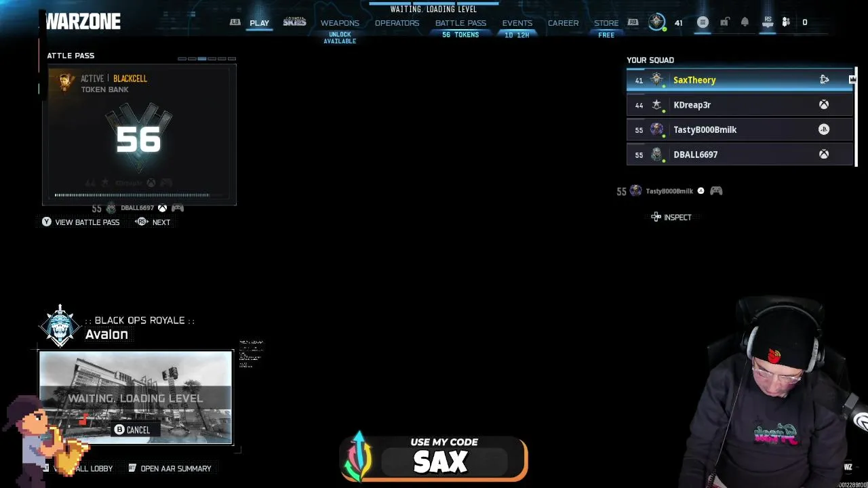Click VIEW BATTLE PASS prompt
The width and height of the screenshot is (868, 488).
pos(81,222)
